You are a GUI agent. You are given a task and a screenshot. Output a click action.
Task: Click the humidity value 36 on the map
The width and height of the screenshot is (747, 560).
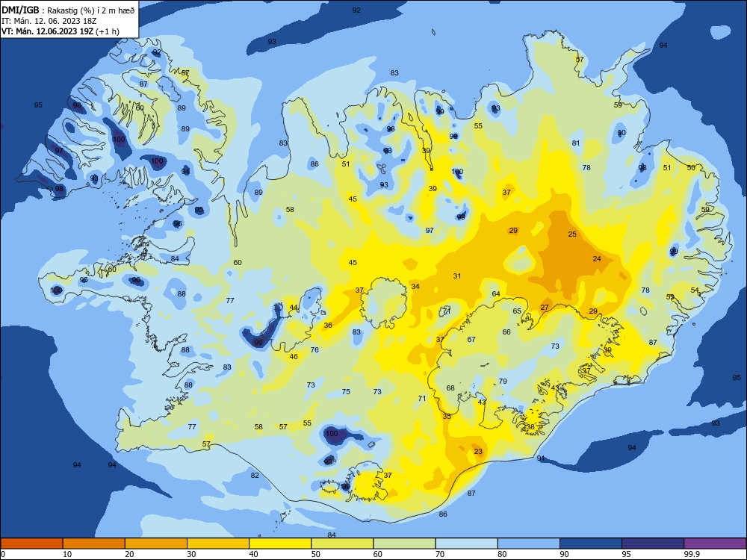pos(328,326)
